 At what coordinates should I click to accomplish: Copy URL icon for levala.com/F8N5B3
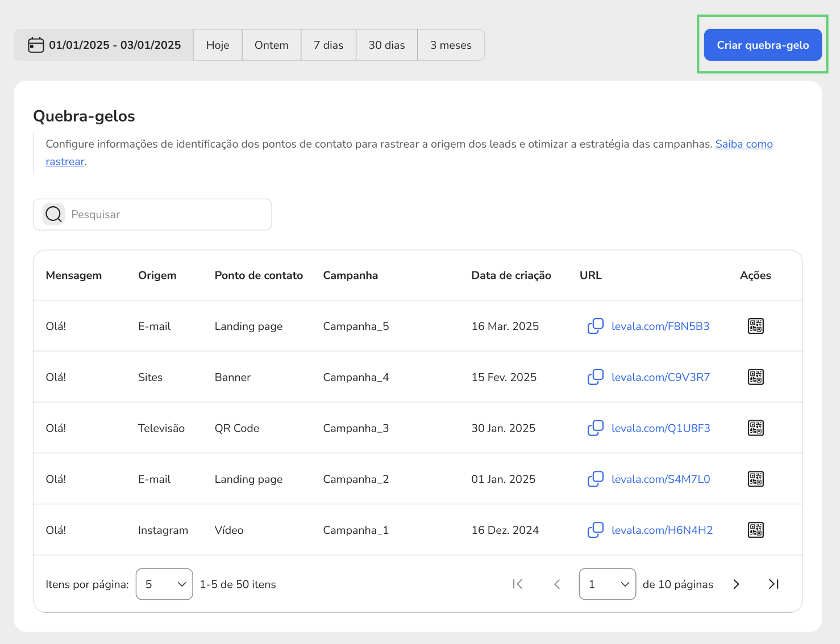tap(595, 326)
